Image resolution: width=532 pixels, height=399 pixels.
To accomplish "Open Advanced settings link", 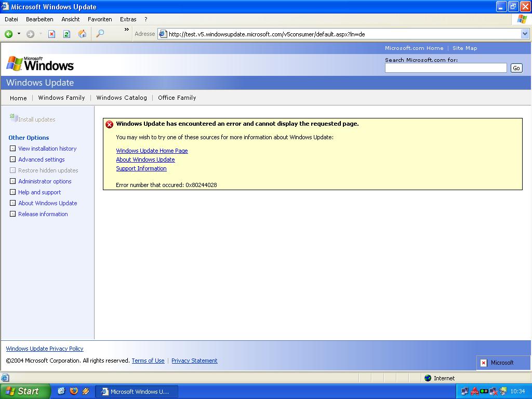I will (42, 159).
